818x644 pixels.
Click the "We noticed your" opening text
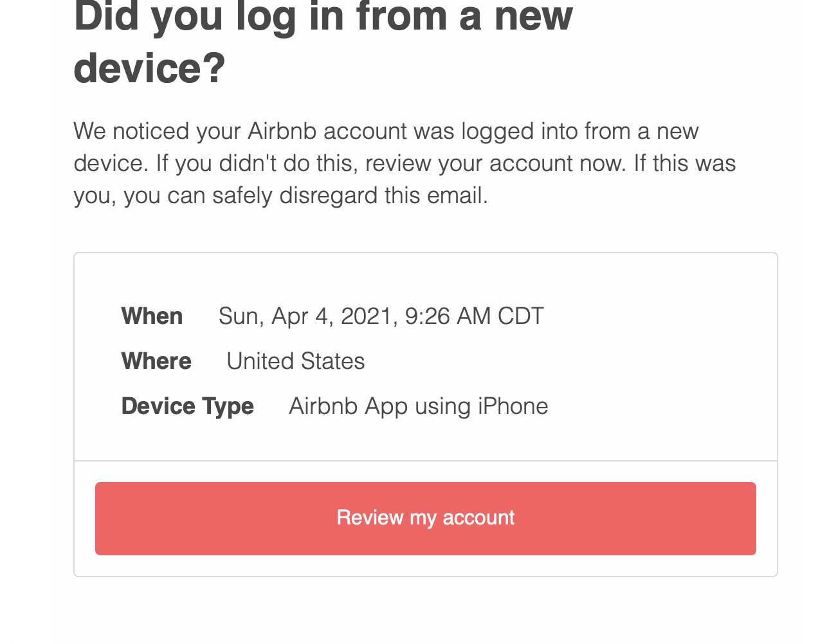158,131
